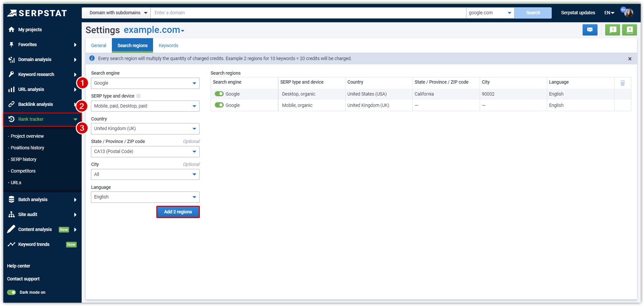Click the Desktop, organic cell
The height and width of the screenshot is (306, 644).
(x=312, y=94)
